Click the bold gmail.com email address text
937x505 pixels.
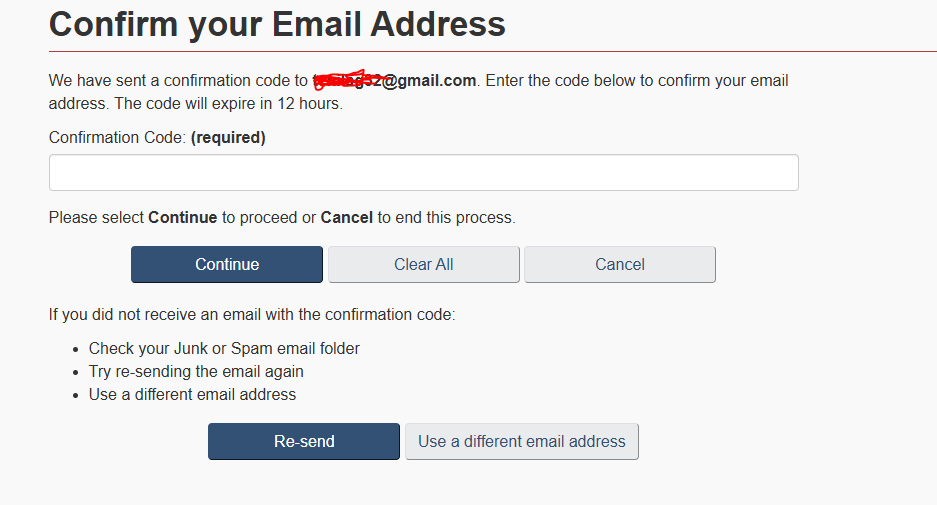pyautogui.click(x=428, y=80)
